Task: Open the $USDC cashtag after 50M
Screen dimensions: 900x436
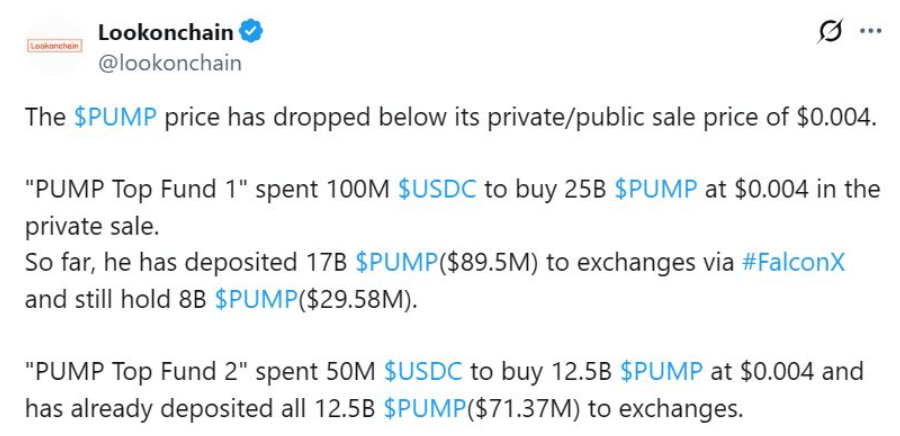Action: point(423,371)
